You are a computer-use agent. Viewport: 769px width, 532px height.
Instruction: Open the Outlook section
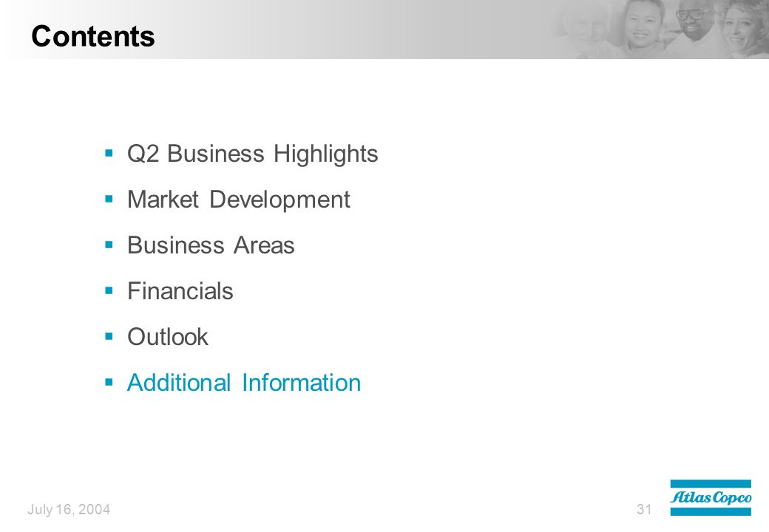168,337
